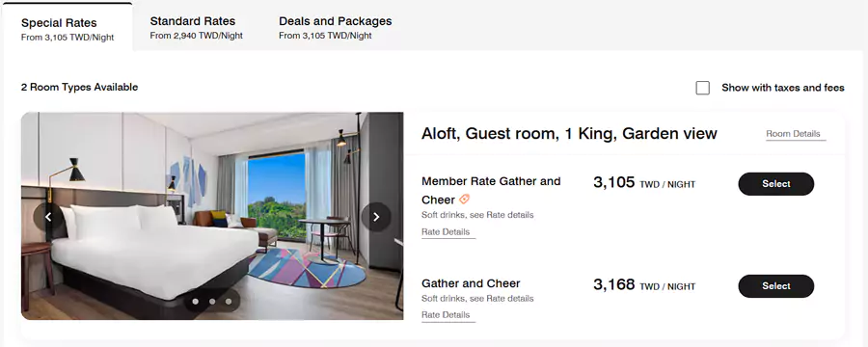This screenshot has width=868, height=347.
Task: Switch to the Special Rates tab
Action: coord(67,28)
